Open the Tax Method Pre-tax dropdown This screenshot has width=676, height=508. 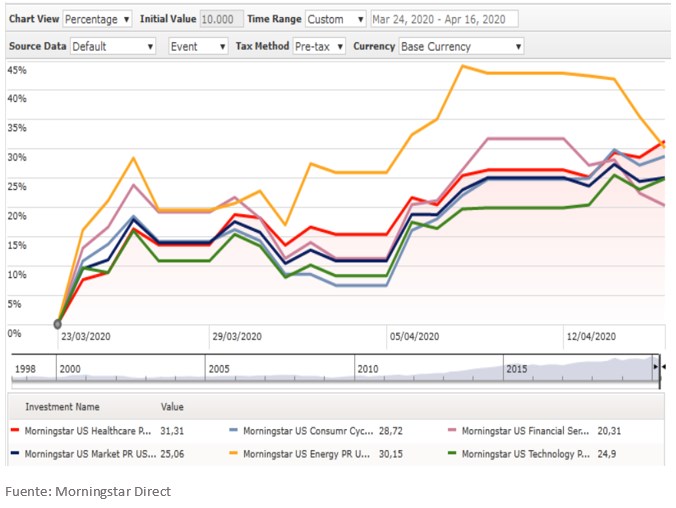[x=319, y=46]
